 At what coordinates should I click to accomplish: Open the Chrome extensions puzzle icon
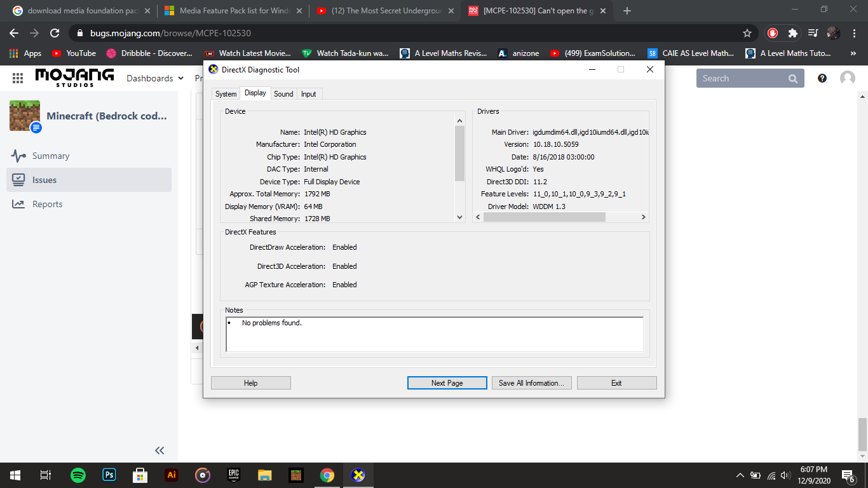[792, 33]
